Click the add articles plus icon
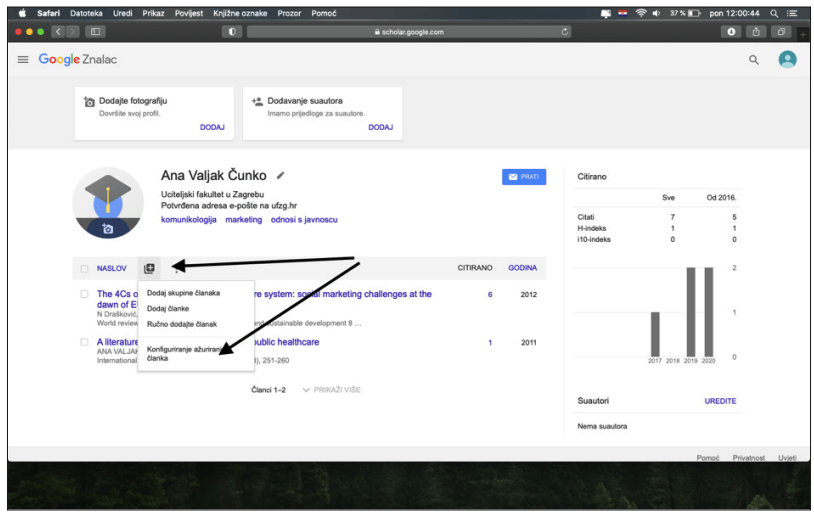The image size is (814, 519). coord(149,268)
